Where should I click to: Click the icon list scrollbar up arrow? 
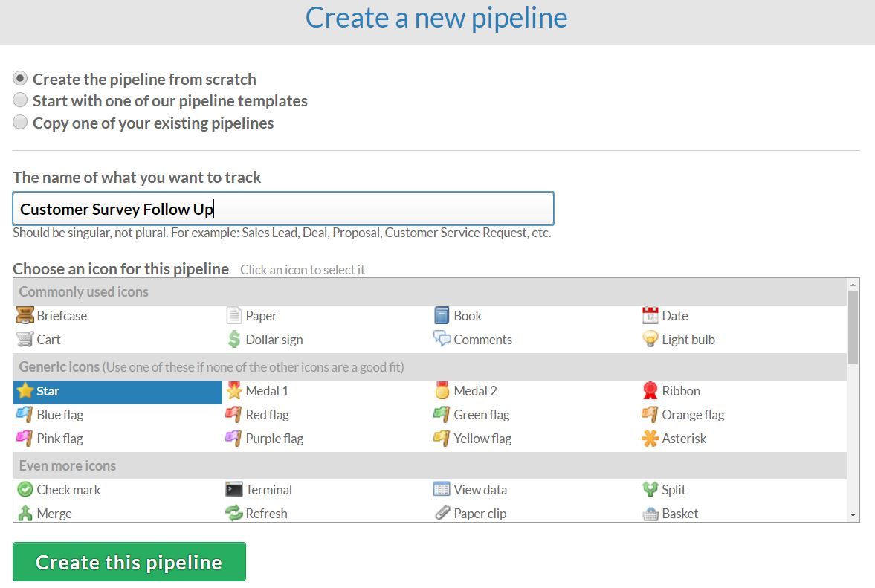853,285
